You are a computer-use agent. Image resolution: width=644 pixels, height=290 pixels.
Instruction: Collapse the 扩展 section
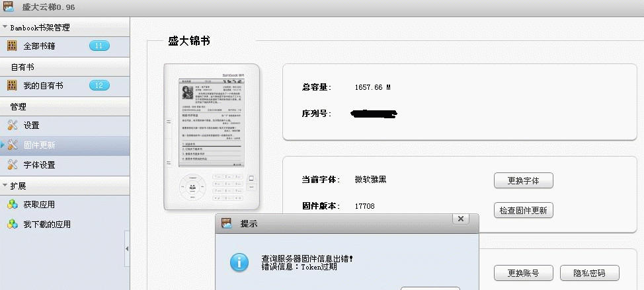click(5, 186)
